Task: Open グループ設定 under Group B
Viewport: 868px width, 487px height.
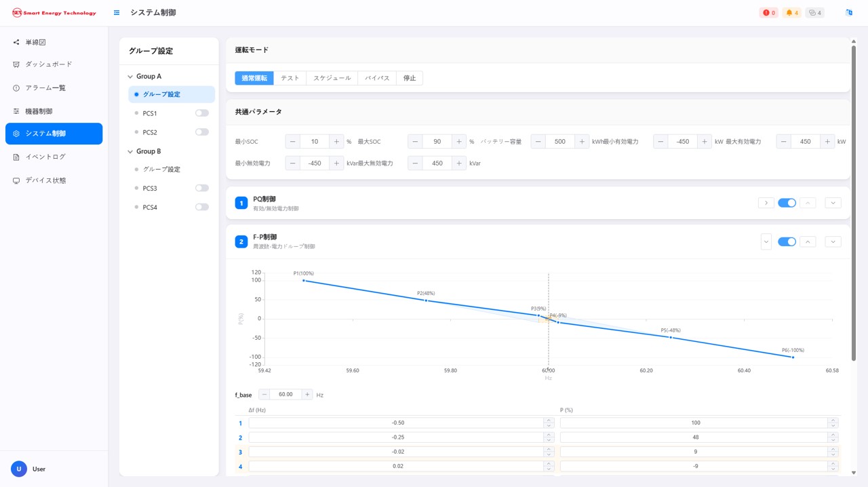Action: 161,170
